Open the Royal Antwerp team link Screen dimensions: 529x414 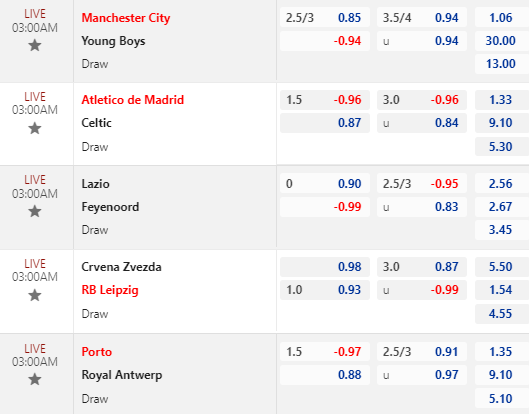[122, 375]
